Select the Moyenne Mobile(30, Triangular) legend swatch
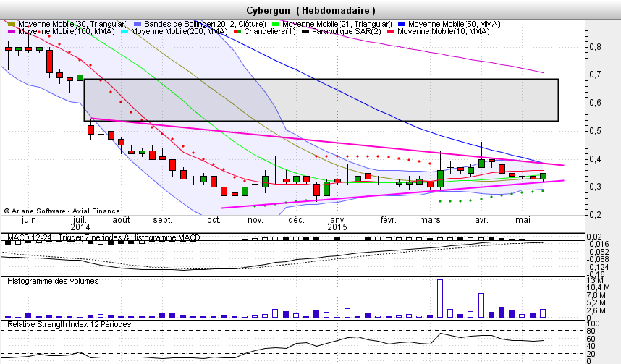The width and height of the screenshot is (621, 364). pyautogui.click(x=11, y=25)
